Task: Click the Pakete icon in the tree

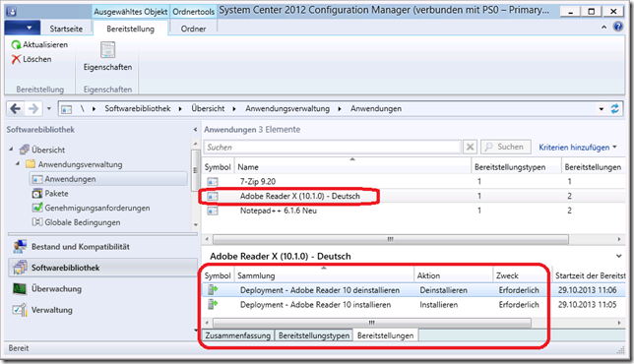Action: click(37, 194)
